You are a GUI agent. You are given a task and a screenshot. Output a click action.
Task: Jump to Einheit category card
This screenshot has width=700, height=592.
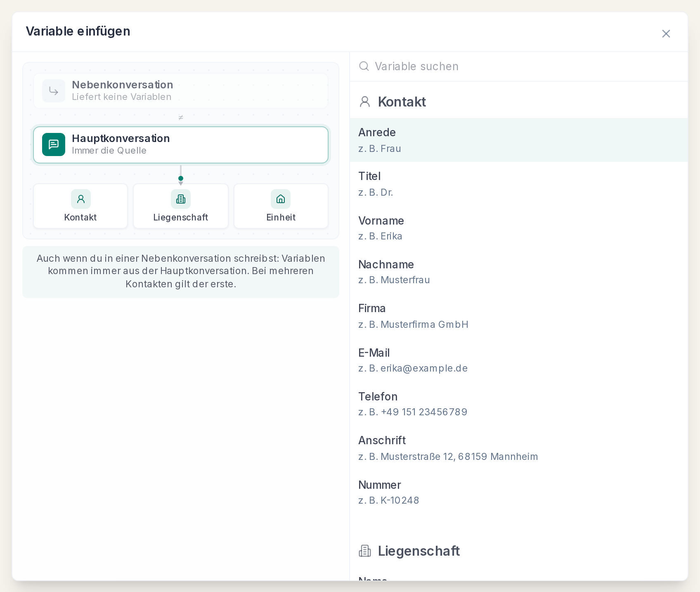coord(281,206)
